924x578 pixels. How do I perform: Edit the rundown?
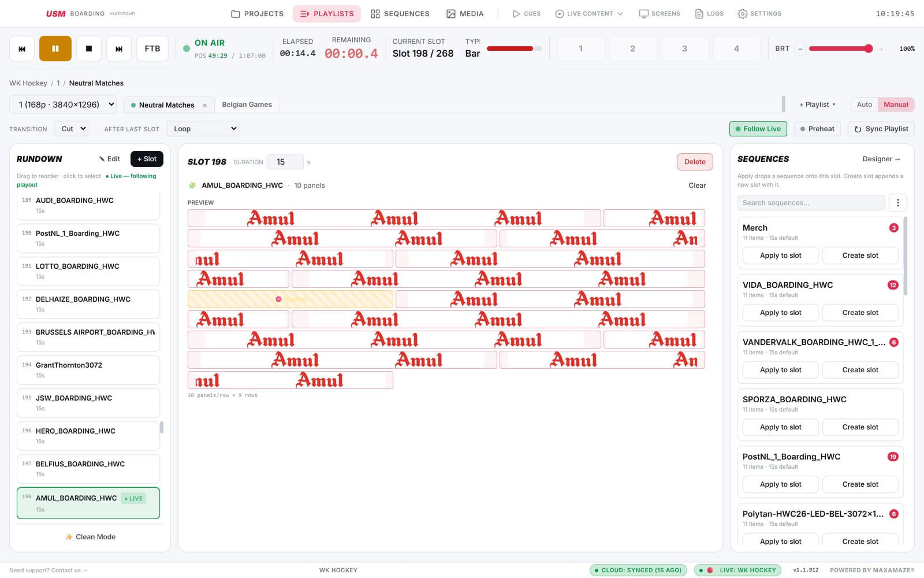(109, 159)
